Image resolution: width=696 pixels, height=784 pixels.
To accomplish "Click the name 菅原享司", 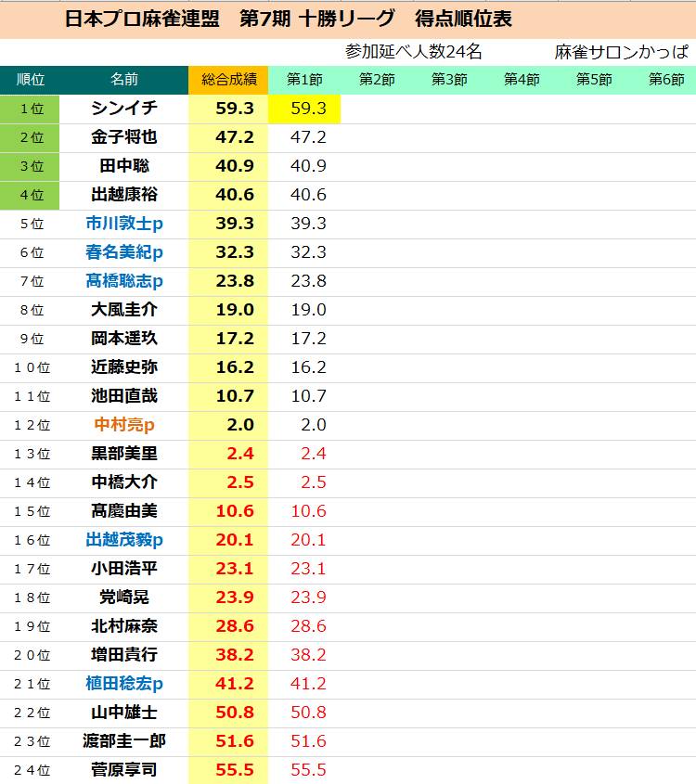I will tap(124, 769).
